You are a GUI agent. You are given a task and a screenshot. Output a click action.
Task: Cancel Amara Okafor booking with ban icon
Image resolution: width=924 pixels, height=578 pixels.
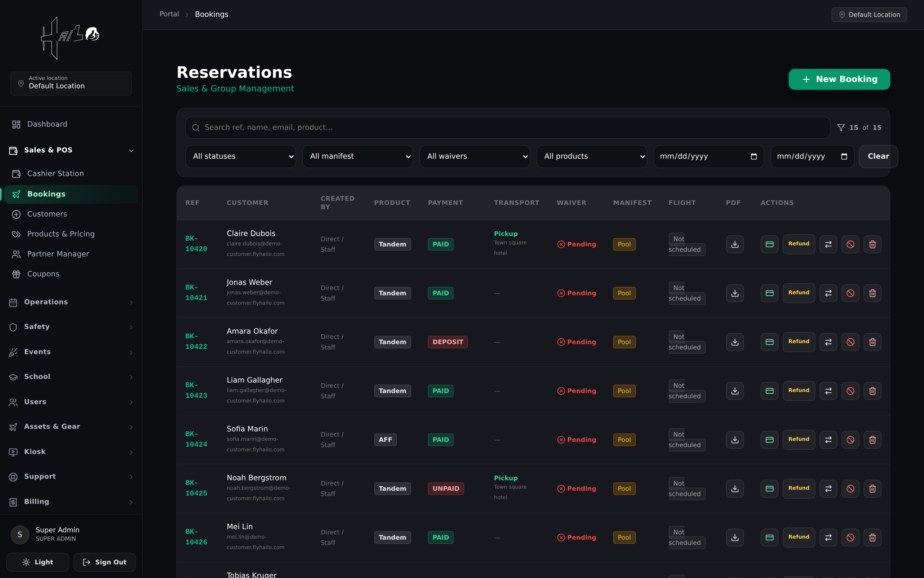(x=850, y=342)
